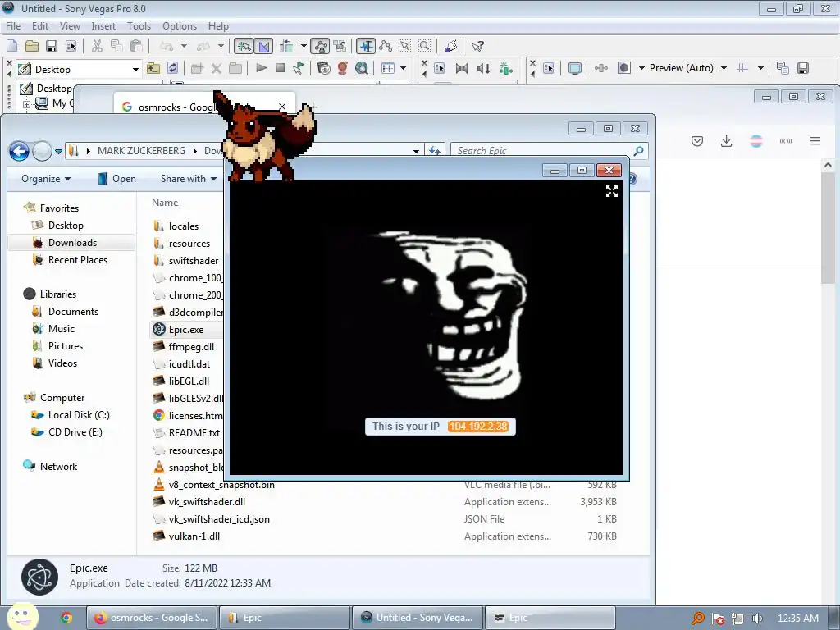Click the Overlays grid icon in preview

coord(743,68)
